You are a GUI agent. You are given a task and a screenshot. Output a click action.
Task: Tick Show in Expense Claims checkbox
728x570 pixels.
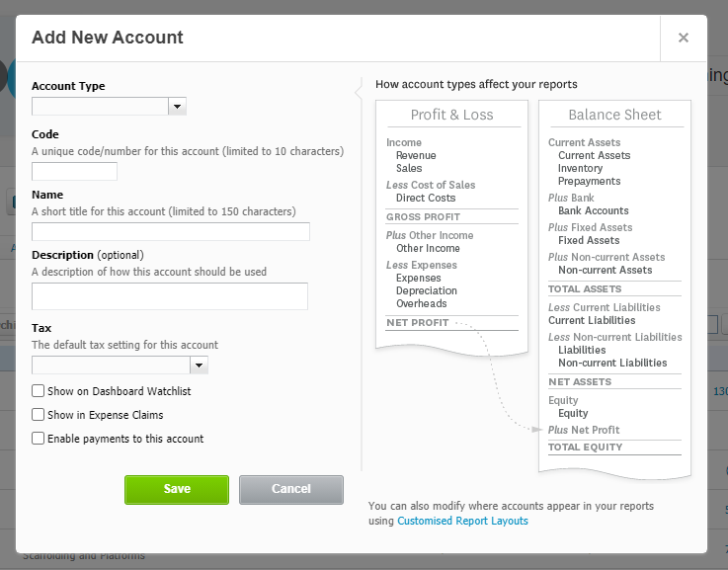coord(39,415)
